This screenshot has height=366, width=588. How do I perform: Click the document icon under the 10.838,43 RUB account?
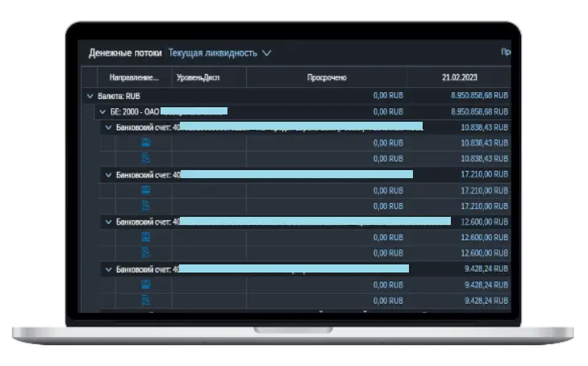(x=146, y=158)
